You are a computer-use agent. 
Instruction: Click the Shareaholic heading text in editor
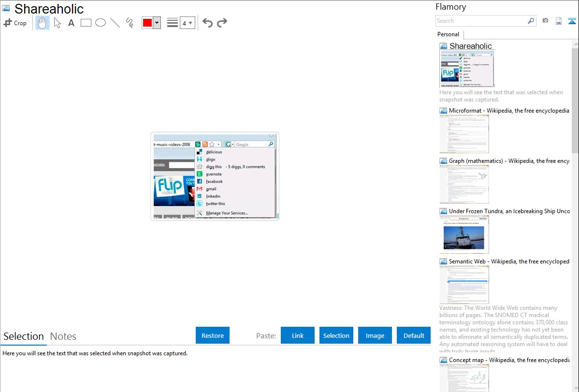pos(49,9)
